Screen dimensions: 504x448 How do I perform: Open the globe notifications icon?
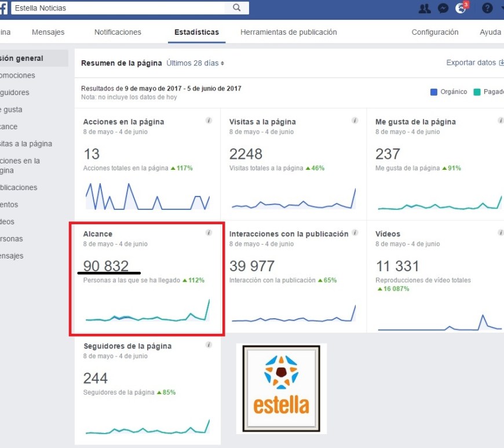point(461,8)
